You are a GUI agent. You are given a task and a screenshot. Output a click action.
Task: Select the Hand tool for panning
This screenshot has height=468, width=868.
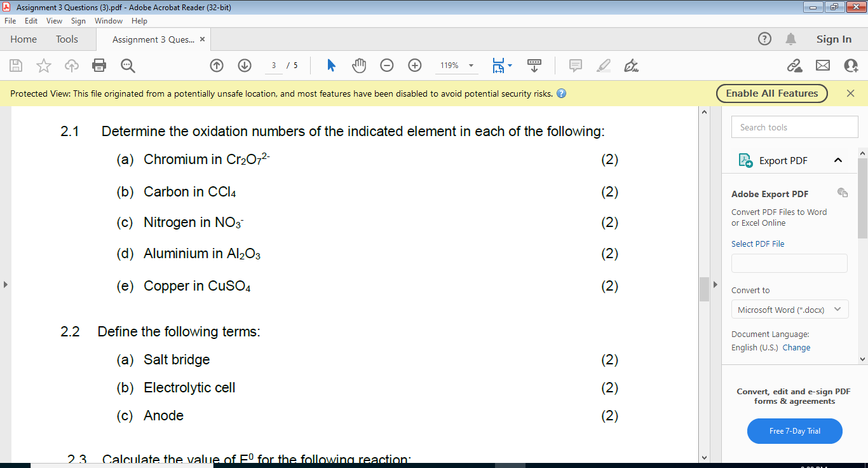point(359,65)
